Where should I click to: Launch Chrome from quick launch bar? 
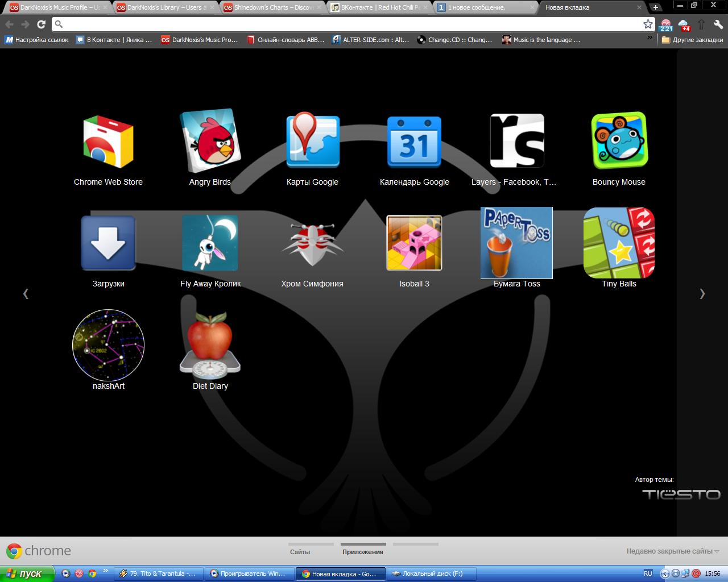92,573
